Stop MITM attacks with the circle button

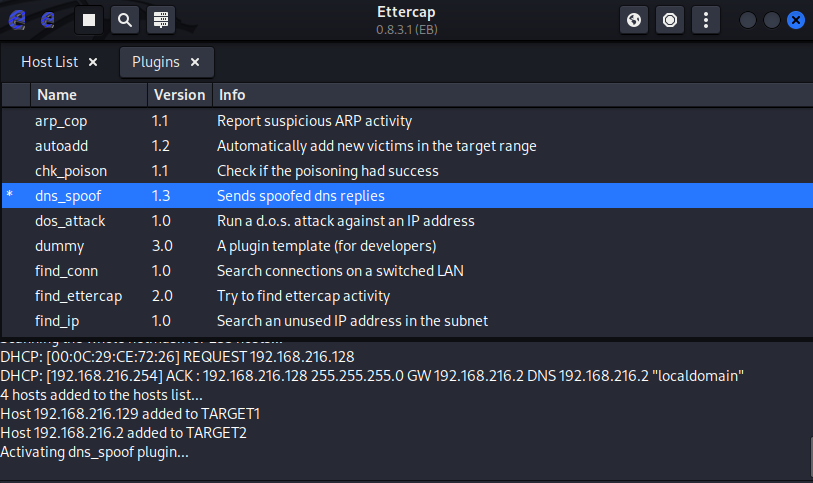[x=670, y=19]
